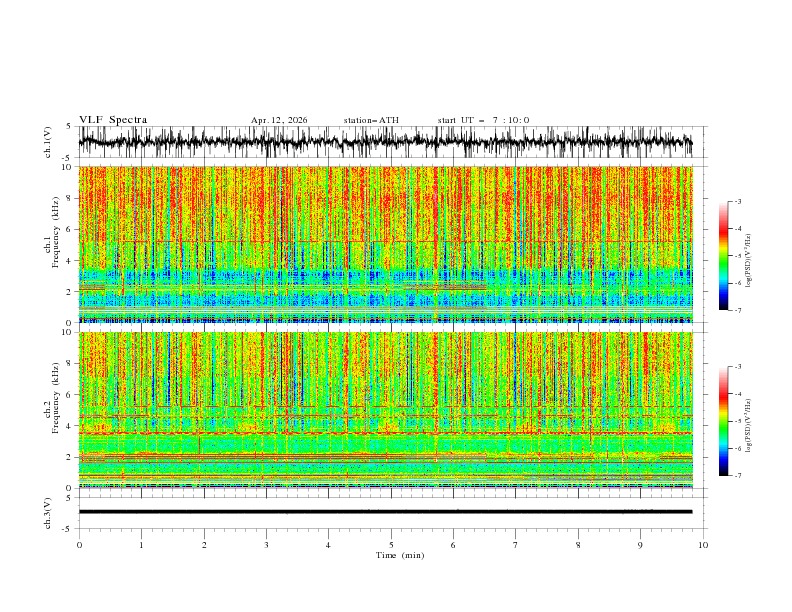Click the ch.1 voltage waveform trace
792x612 pixels.
385,142
